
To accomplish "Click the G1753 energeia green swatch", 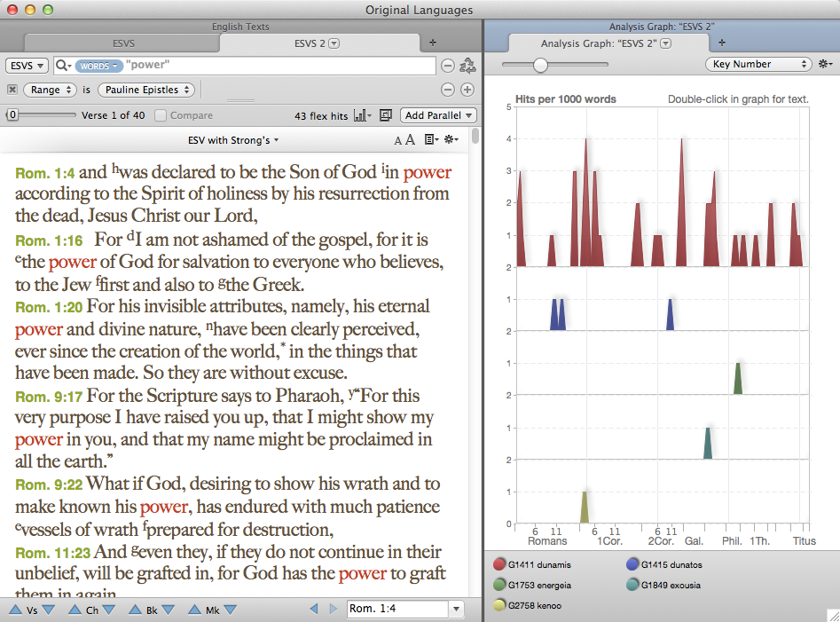I will [x=499, y=585].
